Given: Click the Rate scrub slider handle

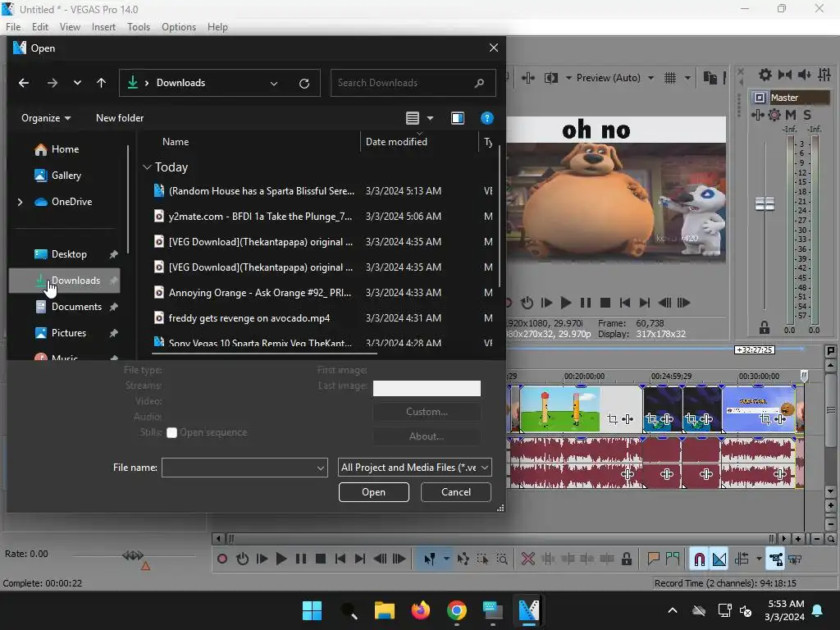Looking at the screenshot, I should point(132,555).
